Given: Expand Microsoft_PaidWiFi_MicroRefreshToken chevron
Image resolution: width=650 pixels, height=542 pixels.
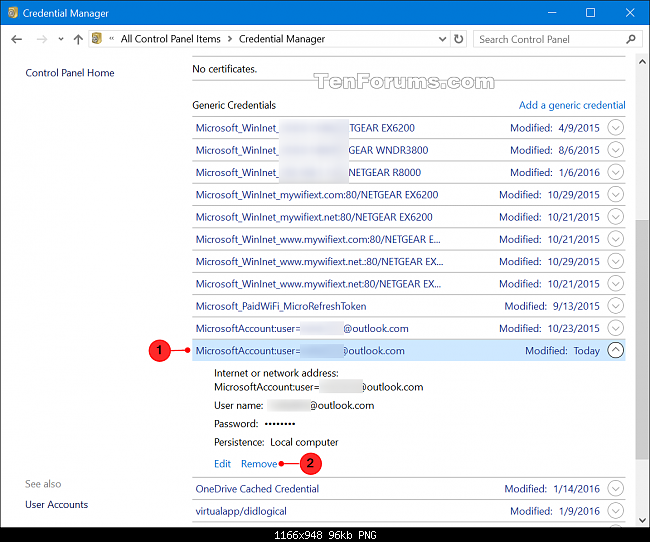Looking at the screenshot, I should coord(616,306).
